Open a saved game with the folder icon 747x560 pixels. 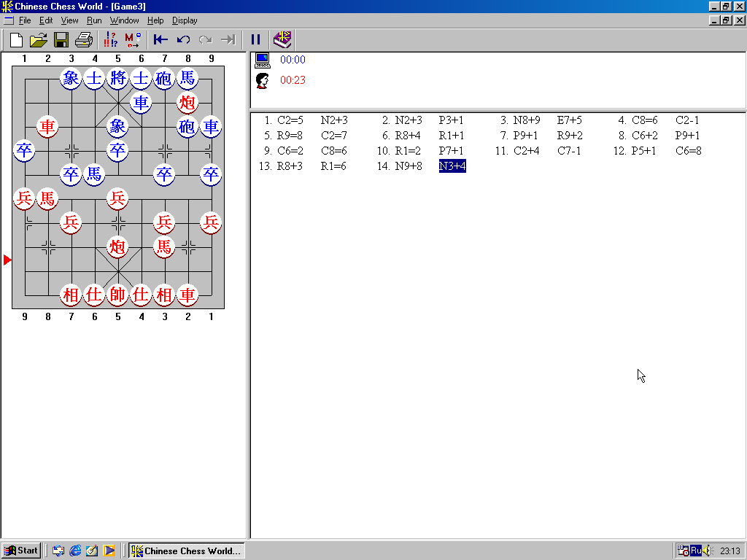(x=39, y=39)
